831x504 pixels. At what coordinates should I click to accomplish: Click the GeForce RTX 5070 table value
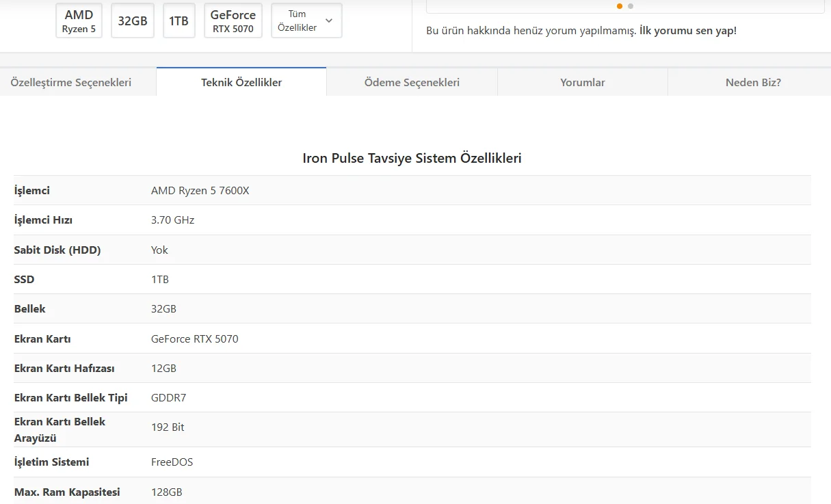[x=195, y=339]
